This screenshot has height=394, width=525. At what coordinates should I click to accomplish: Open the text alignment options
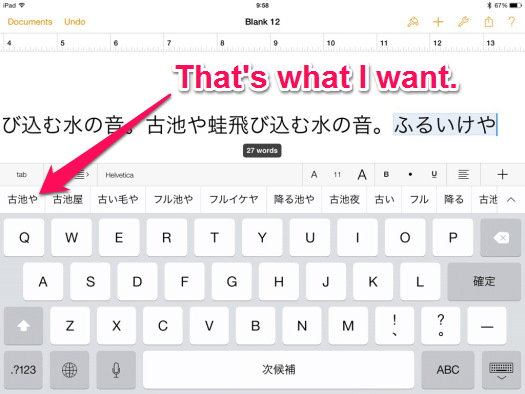pyautogui.click(x=463, y=175)
